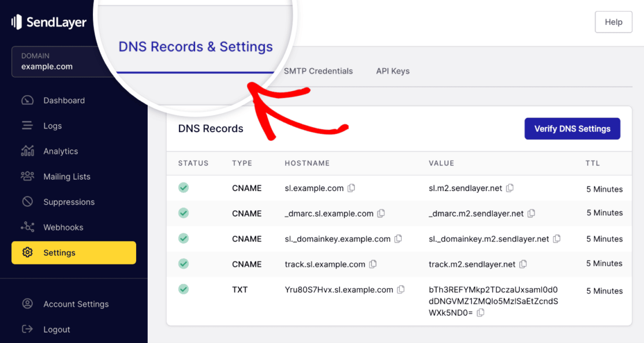Screen dimensions: 644x343
Task: Switch to SMTP Credentials tab
Action: point(319,71)
